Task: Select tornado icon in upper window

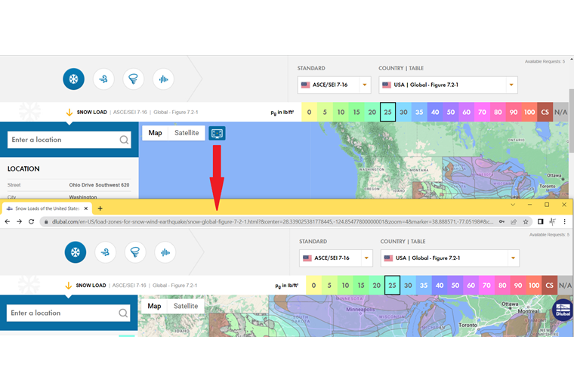Action: 133,79
